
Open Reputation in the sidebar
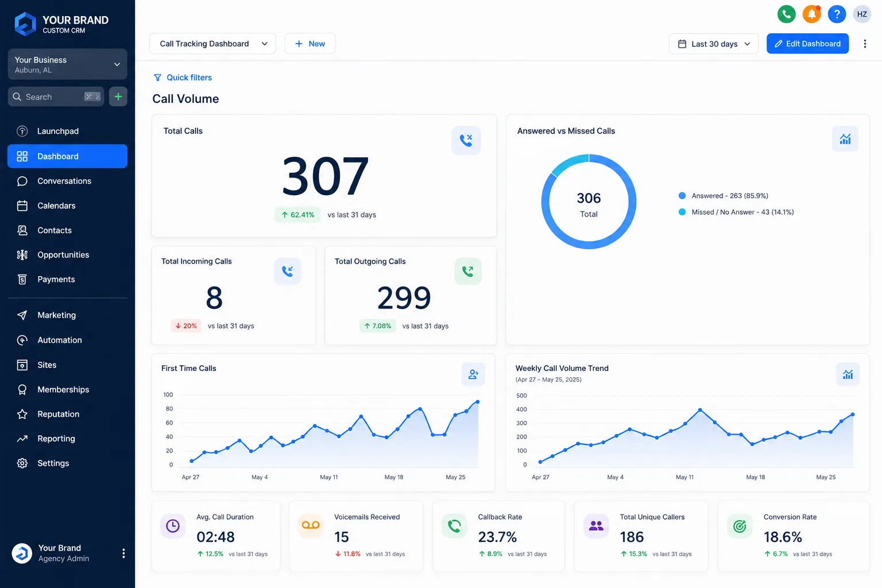pos(67,414)
